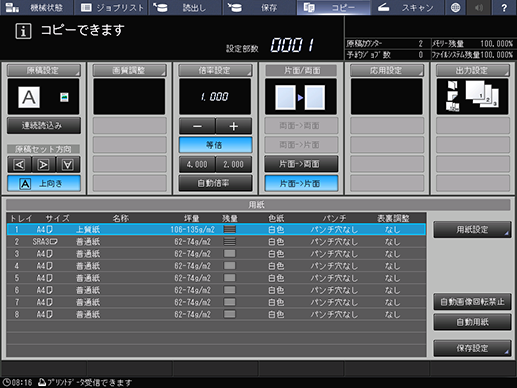Click tray 3 remaining paper level icon
Screen dimensions: 517x388
230,254
